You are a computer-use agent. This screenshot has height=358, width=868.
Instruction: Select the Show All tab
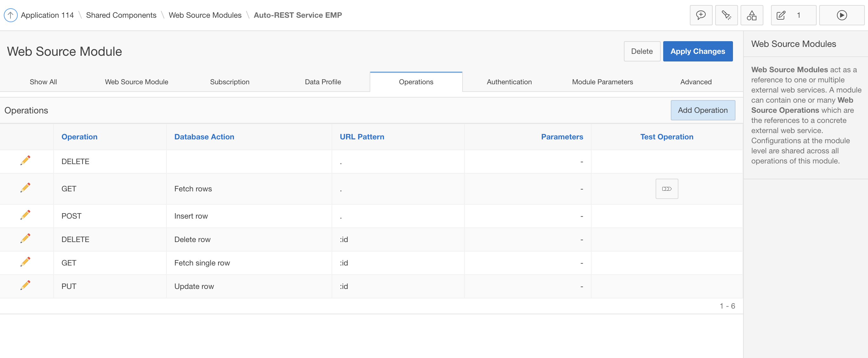click(x=43, y=82)
